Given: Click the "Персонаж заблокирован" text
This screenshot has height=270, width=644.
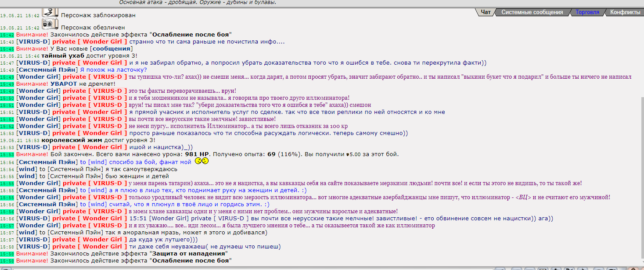Looking at the screenshot, I should [98, 15].
